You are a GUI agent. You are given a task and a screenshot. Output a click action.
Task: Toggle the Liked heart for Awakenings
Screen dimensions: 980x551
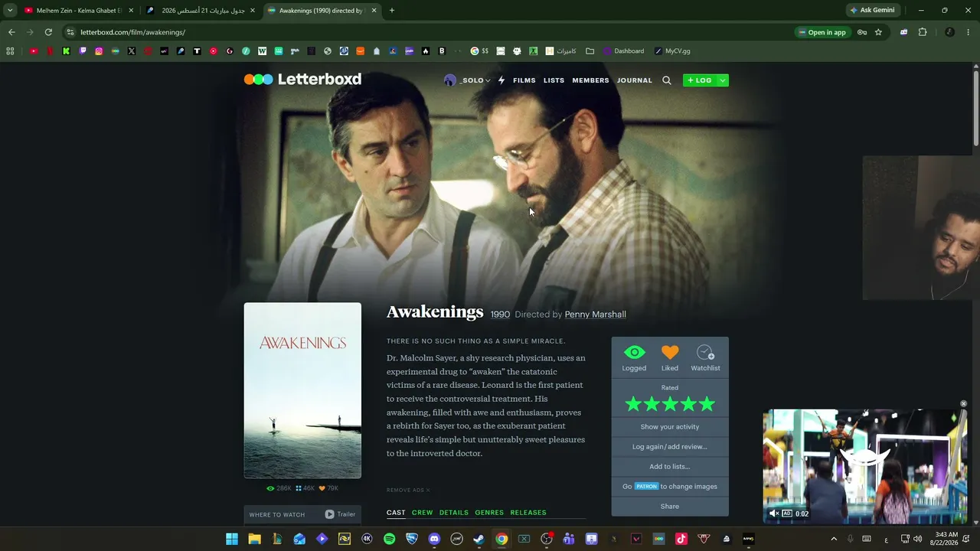click(x=670, y=353)
